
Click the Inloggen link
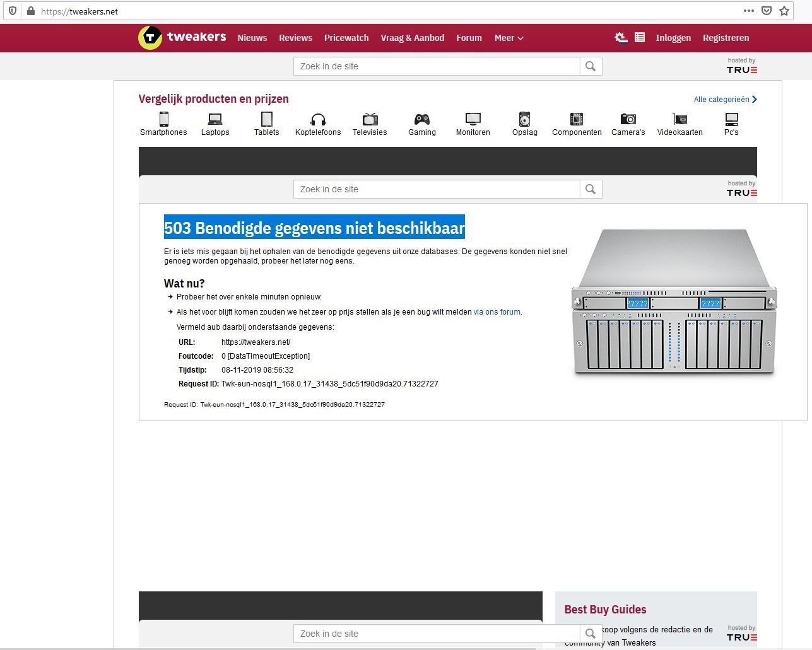pos(673,38)
